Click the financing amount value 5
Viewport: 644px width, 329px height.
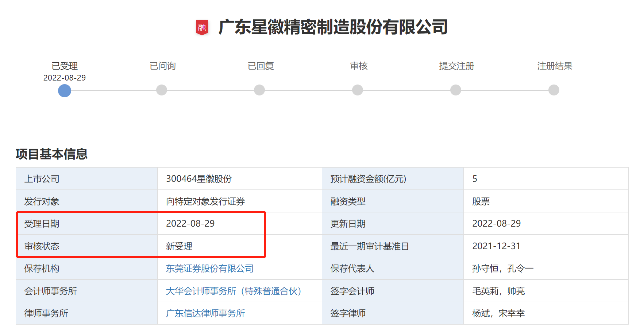tap(475, 179)
